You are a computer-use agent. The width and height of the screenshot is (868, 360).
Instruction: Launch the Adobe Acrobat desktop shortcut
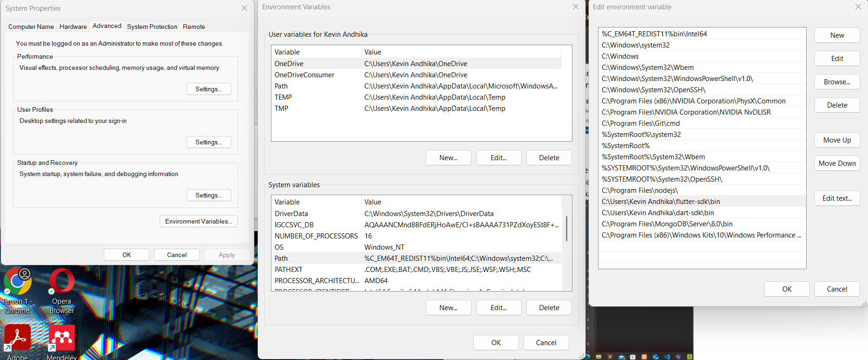[18, 339]
